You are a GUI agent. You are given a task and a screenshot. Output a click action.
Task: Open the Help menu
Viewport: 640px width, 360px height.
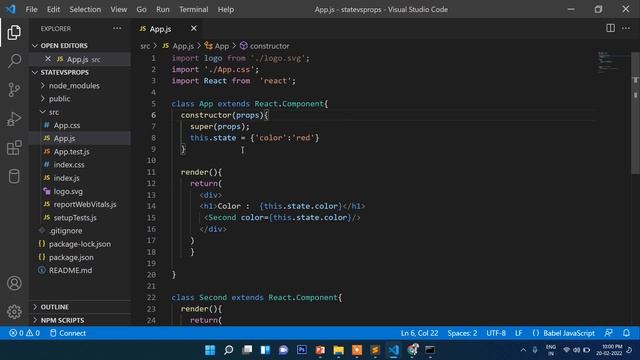pos(225,9)
